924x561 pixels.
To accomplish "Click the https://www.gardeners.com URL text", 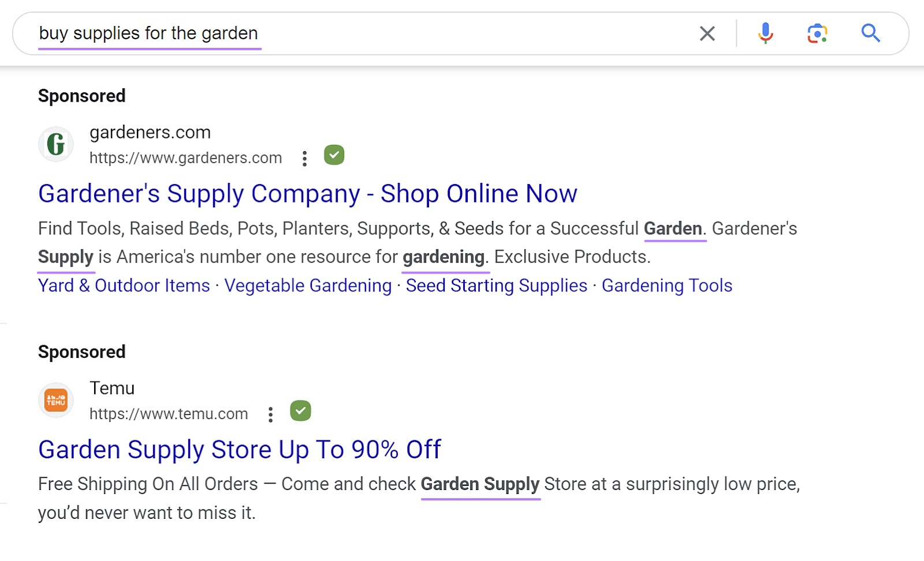I will click(x=185, y=158).
